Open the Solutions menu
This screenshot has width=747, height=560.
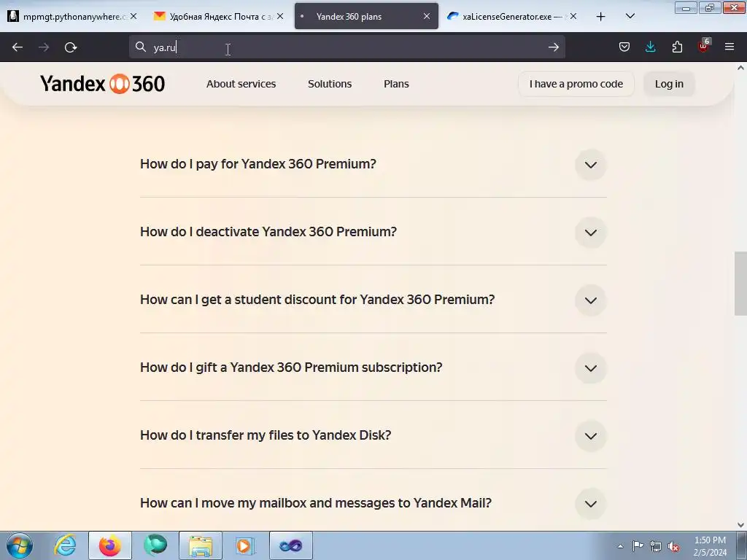[330, 84]
